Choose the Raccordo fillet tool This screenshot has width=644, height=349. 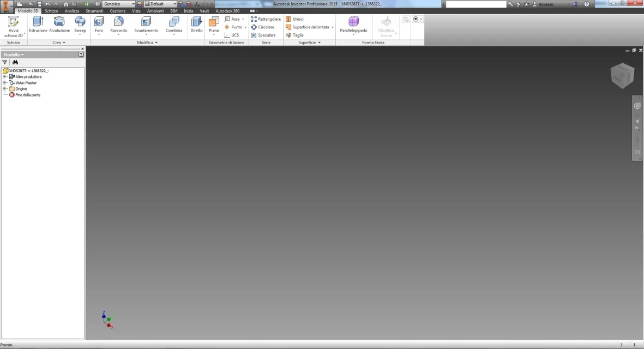118,23
